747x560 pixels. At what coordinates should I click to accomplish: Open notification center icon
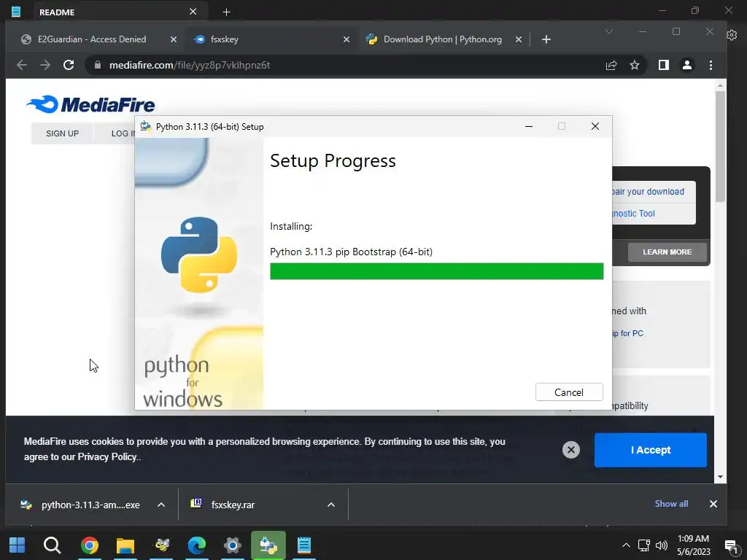[x=732, y=545]
